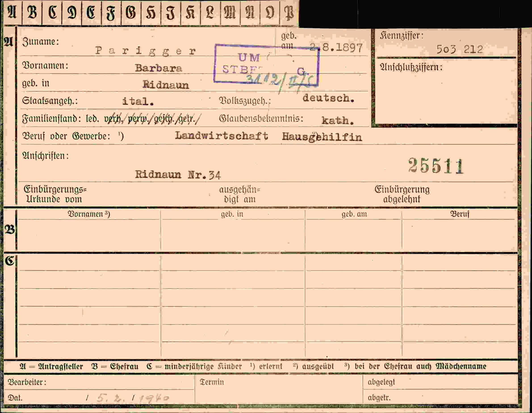
Task: Select the letter B index tab at top
Action: [x=32, y=13]
